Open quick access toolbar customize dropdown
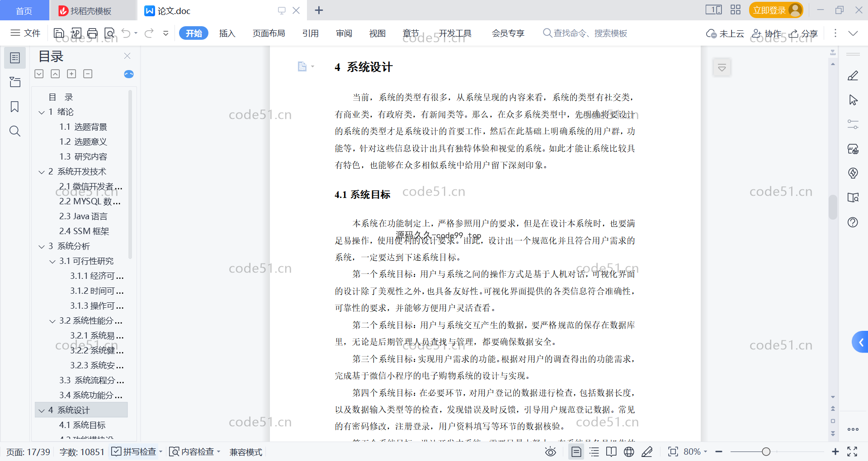 pos(166,33)
